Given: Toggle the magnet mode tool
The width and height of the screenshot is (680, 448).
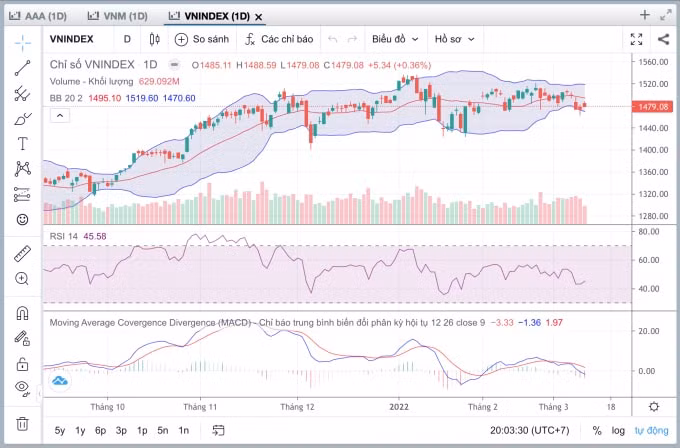Looking at the screenshot, I should [23, 313].
